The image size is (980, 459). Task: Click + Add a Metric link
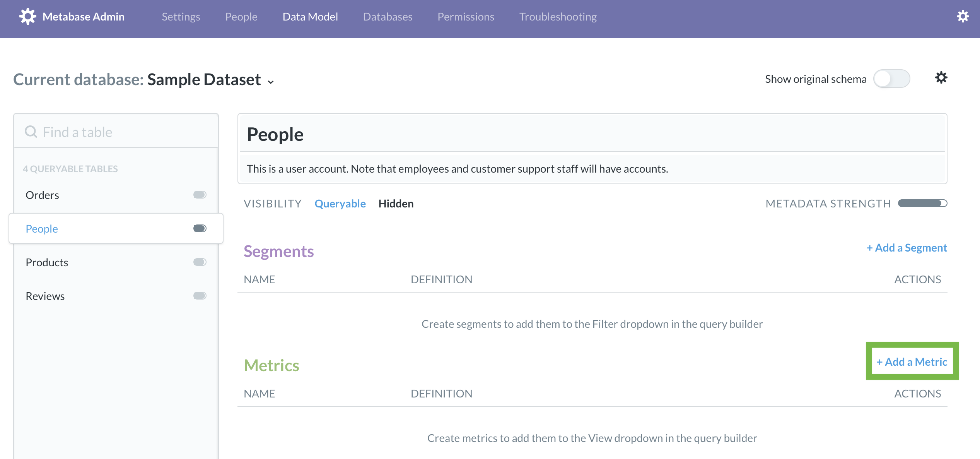[x=912, y=361]
